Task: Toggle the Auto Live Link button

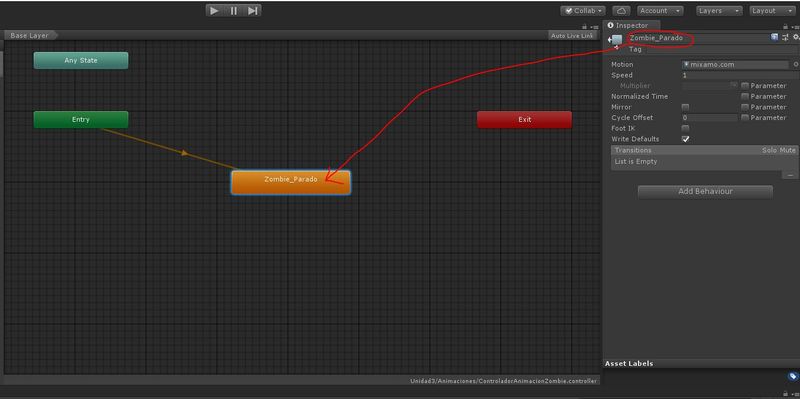Action: [572, 36]
